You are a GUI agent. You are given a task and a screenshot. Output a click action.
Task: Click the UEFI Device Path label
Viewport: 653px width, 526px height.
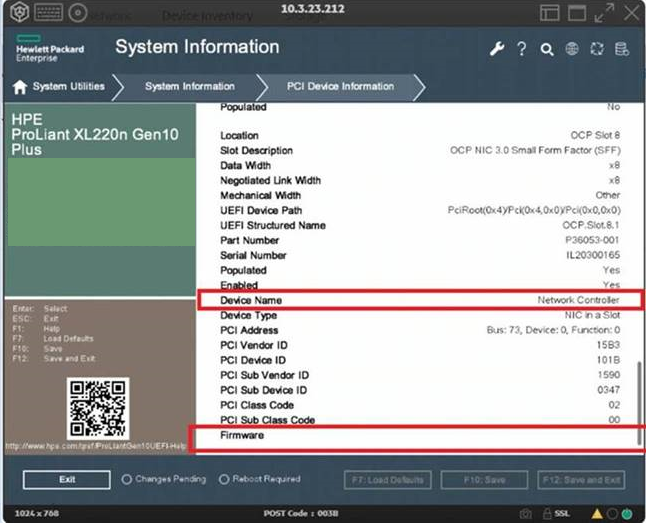(261, 211)
